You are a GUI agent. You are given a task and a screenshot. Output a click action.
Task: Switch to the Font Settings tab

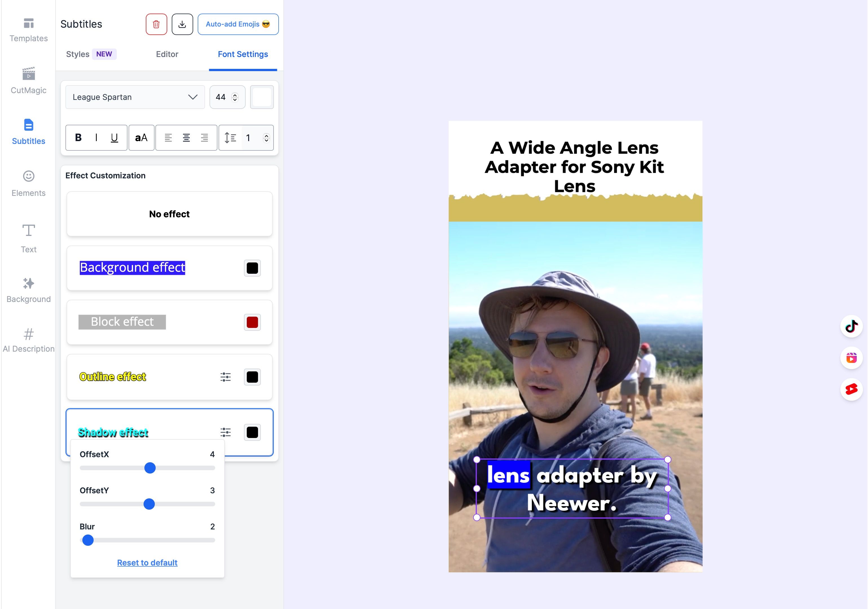[x=243, y=54]
